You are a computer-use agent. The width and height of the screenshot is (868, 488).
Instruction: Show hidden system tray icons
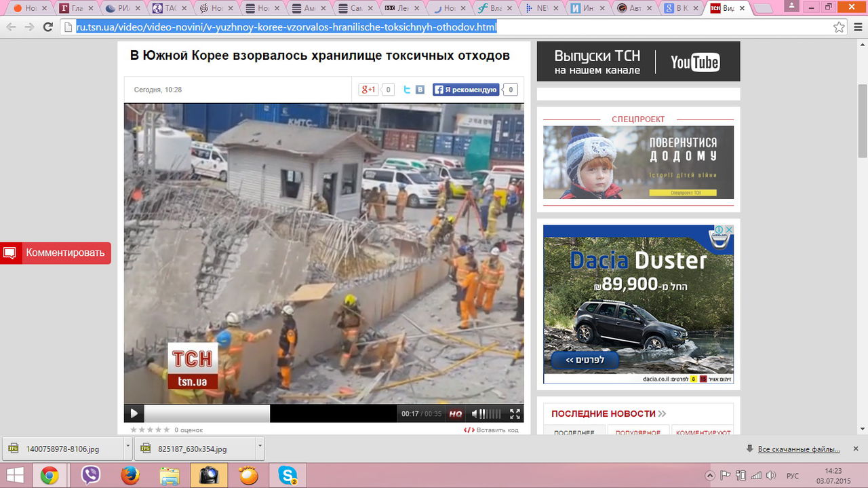pyautogui.click(x=710, y=475)
